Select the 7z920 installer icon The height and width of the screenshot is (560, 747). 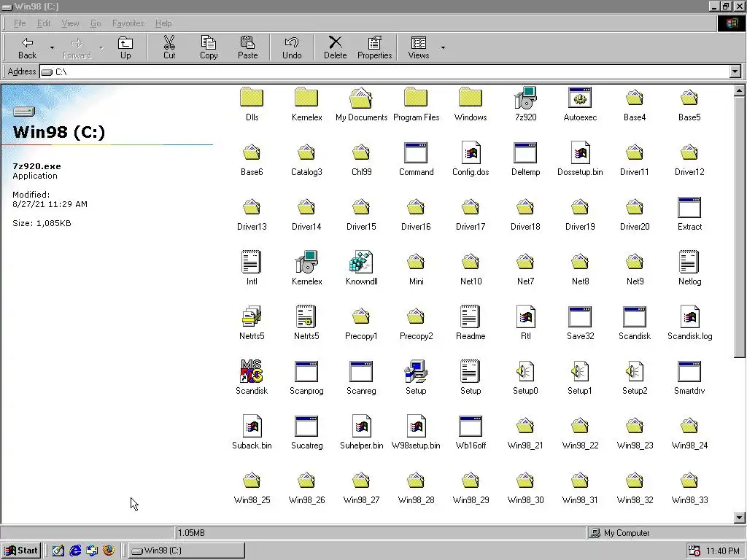coord(525,97)
